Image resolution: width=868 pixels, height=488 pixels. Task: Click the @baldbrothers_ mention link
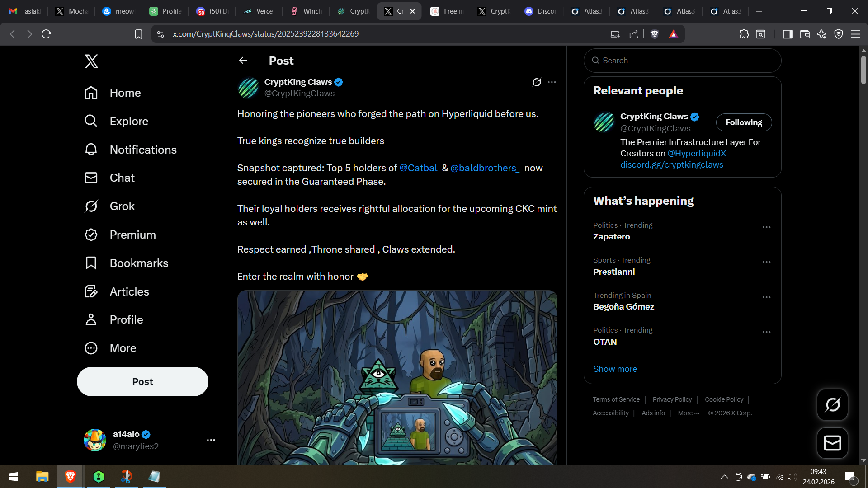pyautogui.click(x=485, y=168)
